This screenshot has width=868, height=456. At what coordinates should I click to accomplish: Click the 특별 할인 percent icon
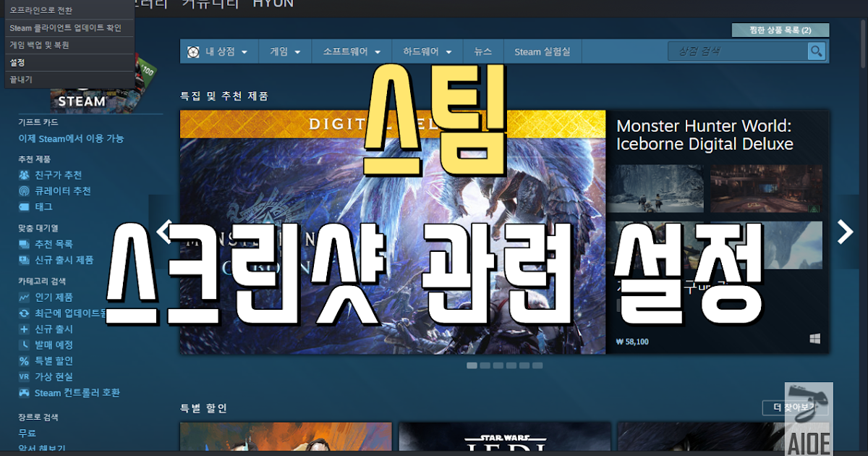pyautogui.click(x=24, y=360)
